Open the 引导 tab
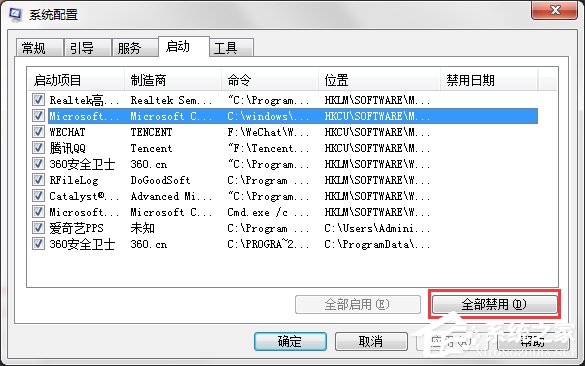The height and width of the screenshot is (366, 585). pos(87,48)
